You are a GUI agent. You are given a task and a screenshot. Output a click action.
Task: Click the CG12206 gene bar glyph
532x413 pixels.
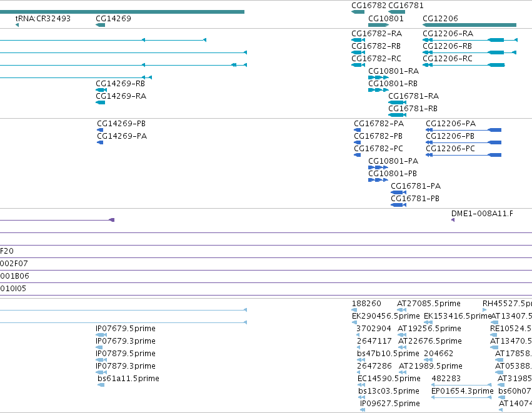469,25
